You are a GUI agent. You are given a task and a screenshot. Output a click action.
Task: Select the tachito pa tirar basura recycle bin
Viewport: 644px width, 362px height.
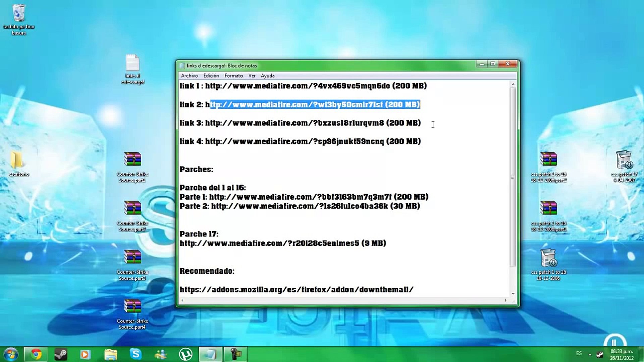click(x=19, y=14)
